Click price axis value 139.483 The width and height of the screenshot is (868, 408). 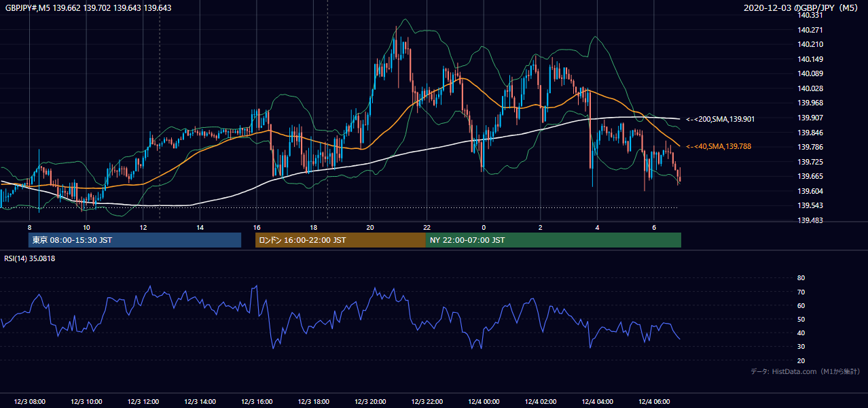point(810,220)
